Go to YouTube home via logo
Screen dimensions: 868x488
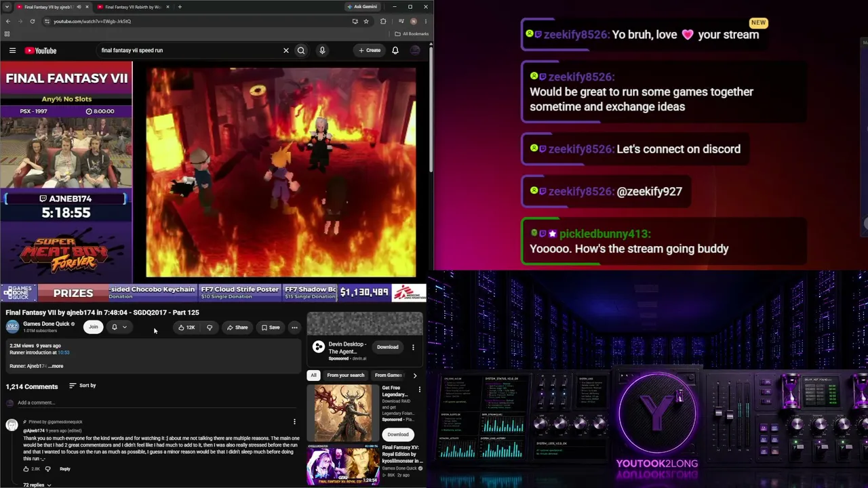tap(41, 50)
